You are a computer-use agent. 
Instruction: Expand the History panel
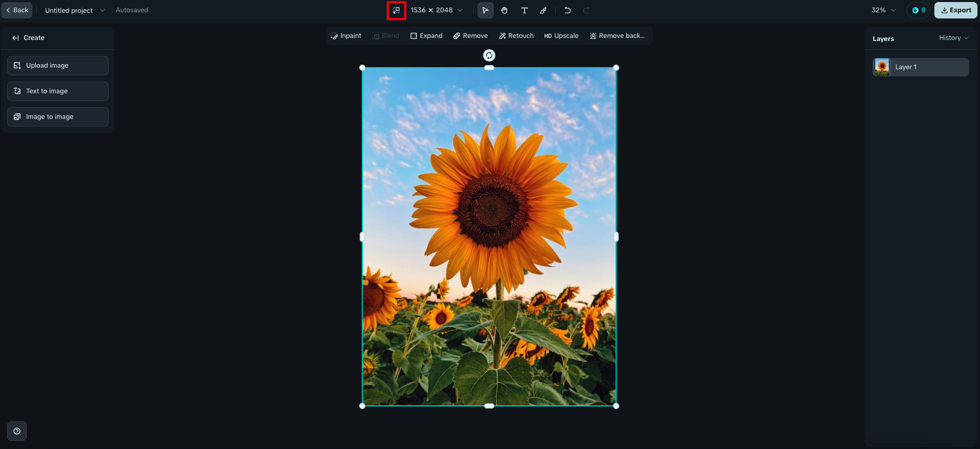click(953, 38)
